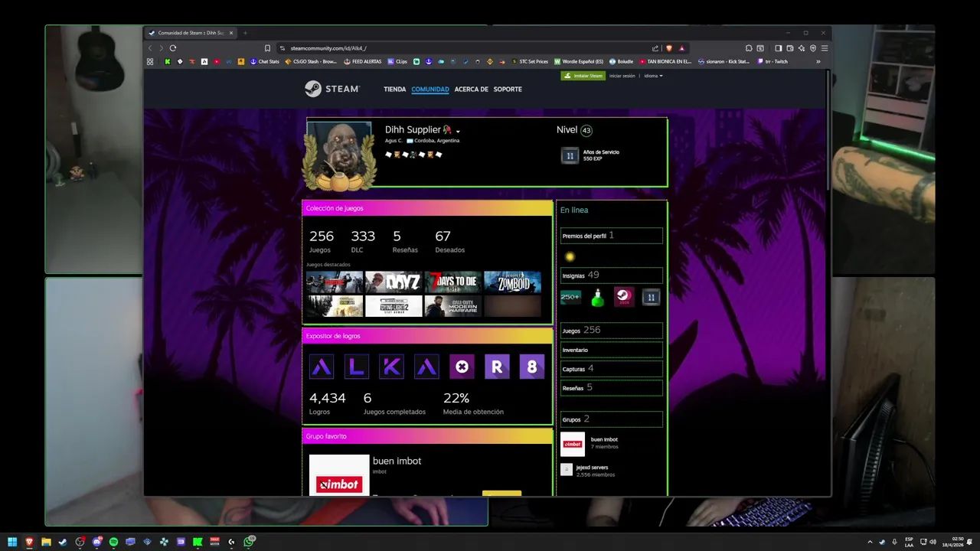Screen dimensions: 980x551
Task: Click the Brave Rewards triangle icon
Action: point(681,48)
